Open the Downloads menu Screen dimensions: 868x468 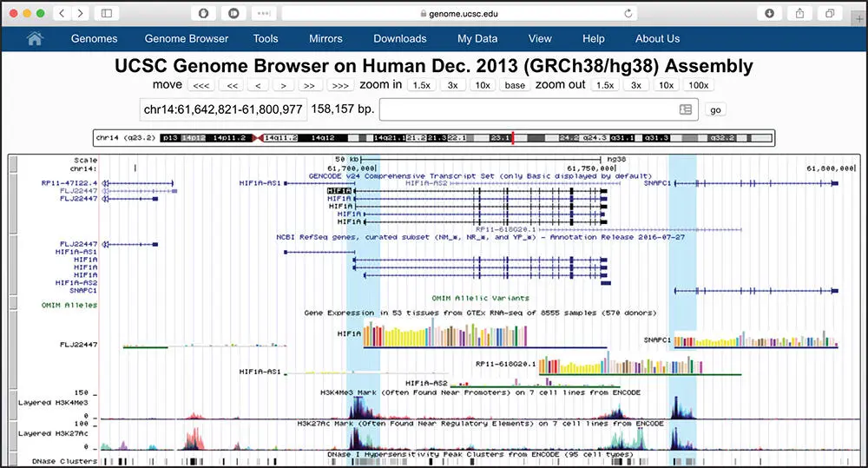pos(399,39)
